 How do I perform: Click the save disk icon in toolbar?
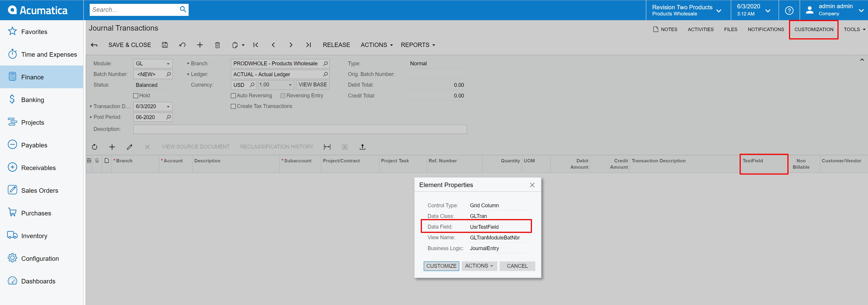165,45
